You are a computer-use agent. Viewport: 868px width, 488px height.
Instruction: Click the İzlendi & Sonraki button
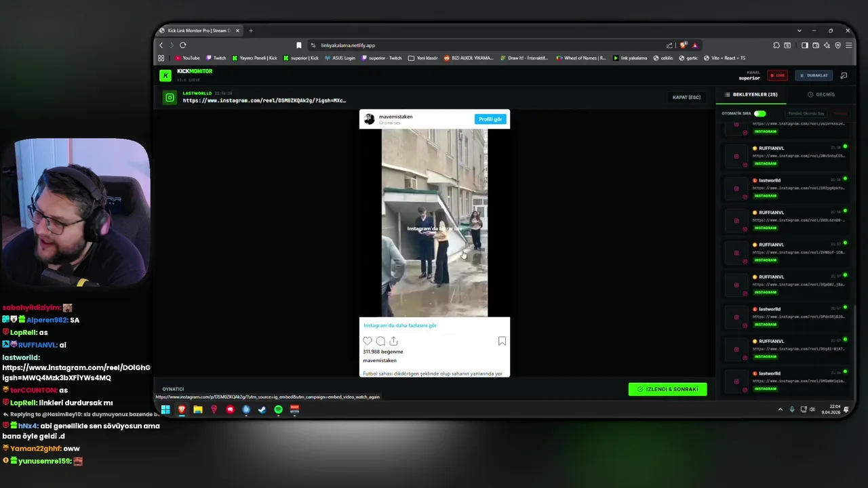pyautogui.click(x=667, y=389)
